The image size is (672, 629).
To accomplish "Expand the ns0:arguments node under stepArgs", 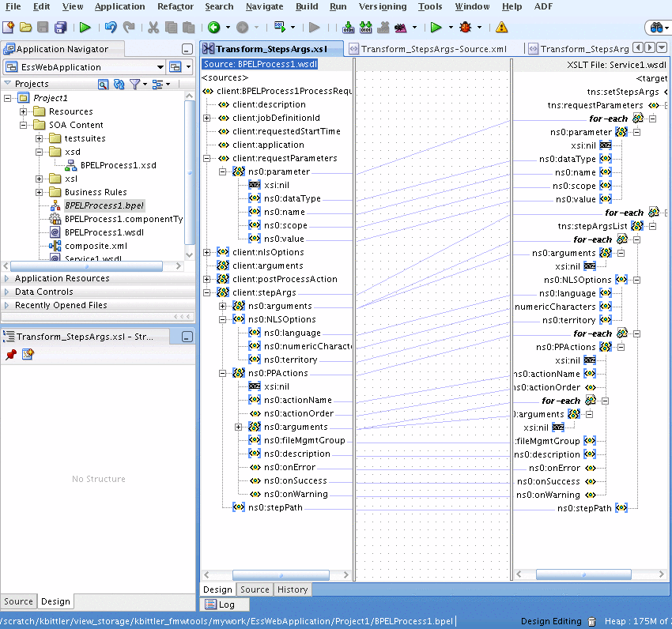I will tap(224, 306).
